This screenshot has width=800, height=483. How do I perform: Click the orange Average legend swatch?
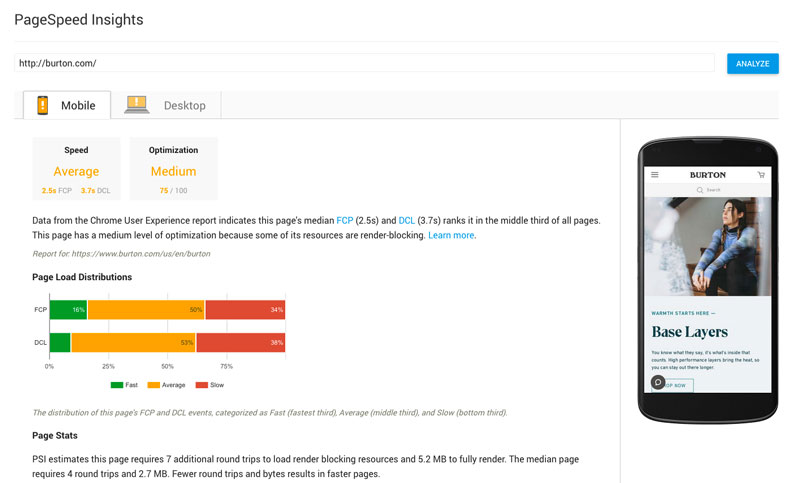[153, 385]
